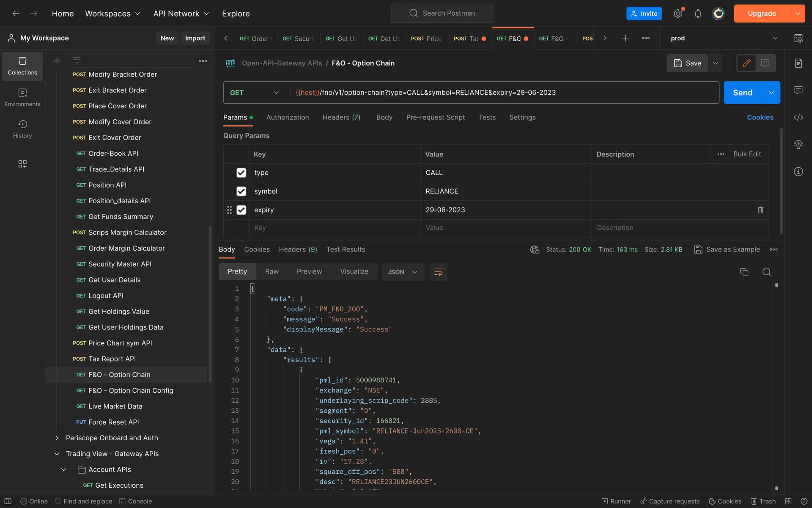Screen dimensions: 812x508
Task: Collapse the Account APIs folder
Action: pos(64,469)
